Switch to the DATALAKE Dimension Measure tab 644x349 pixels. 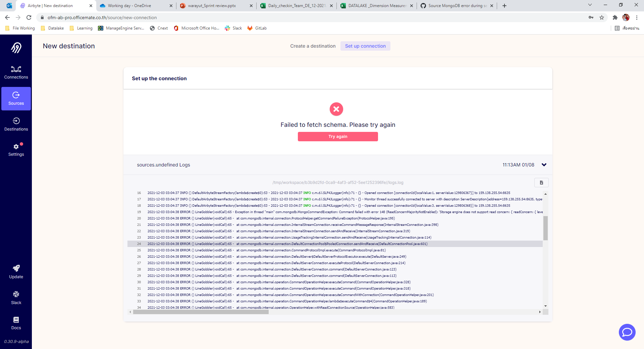click(x=376, y=5)
